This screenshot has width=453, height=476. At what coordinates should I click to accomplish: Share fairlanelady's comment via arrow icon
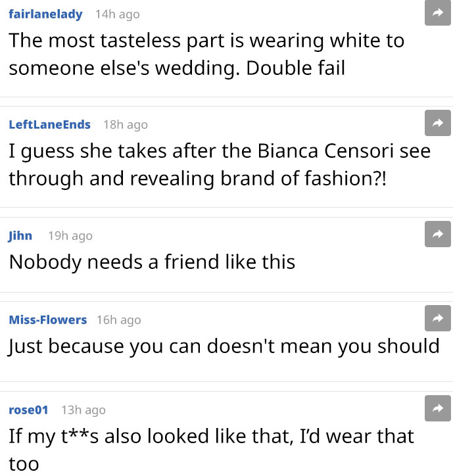coord(437,12)
